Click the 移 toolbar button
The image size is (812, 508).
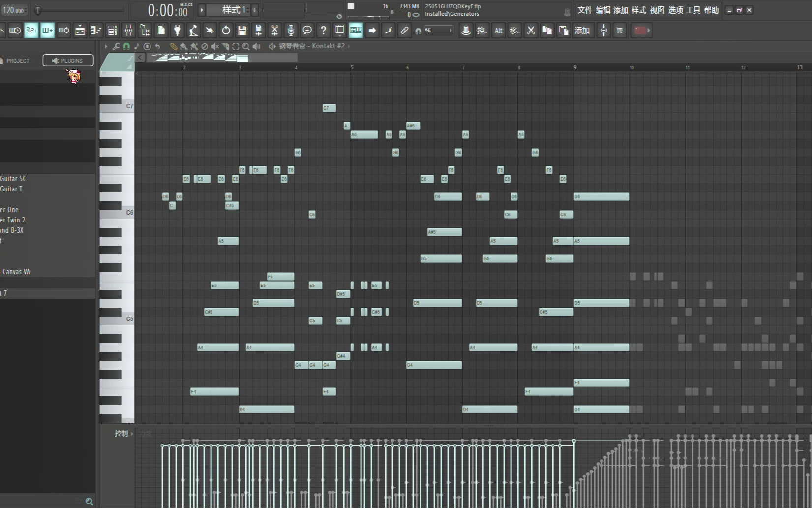click(x=514, y=31)
